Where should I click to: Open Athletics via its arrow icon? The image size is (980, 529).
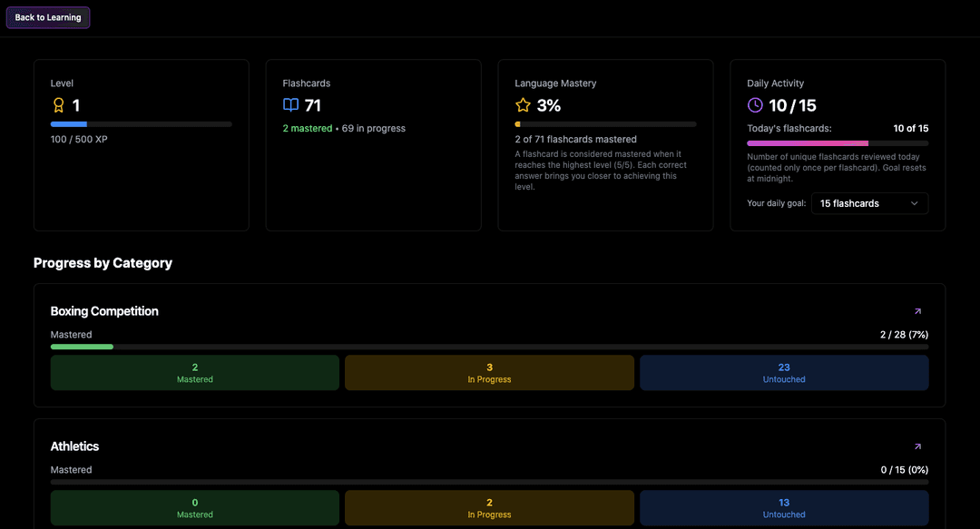click(916, 446)
